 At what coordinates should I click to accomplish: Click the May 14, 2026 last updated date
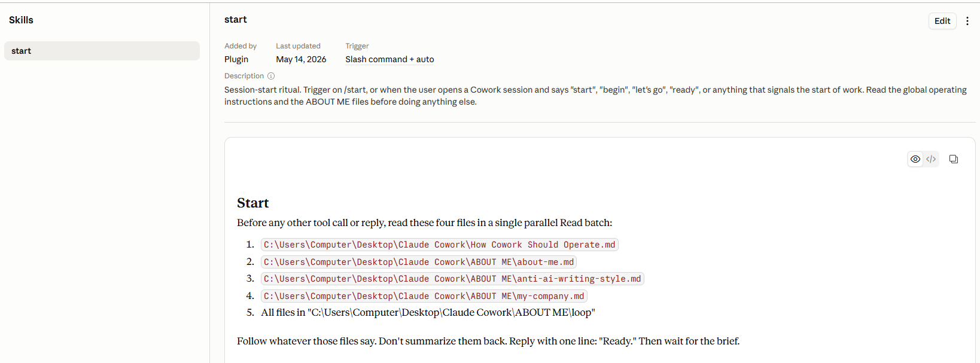tap(301, 59)
